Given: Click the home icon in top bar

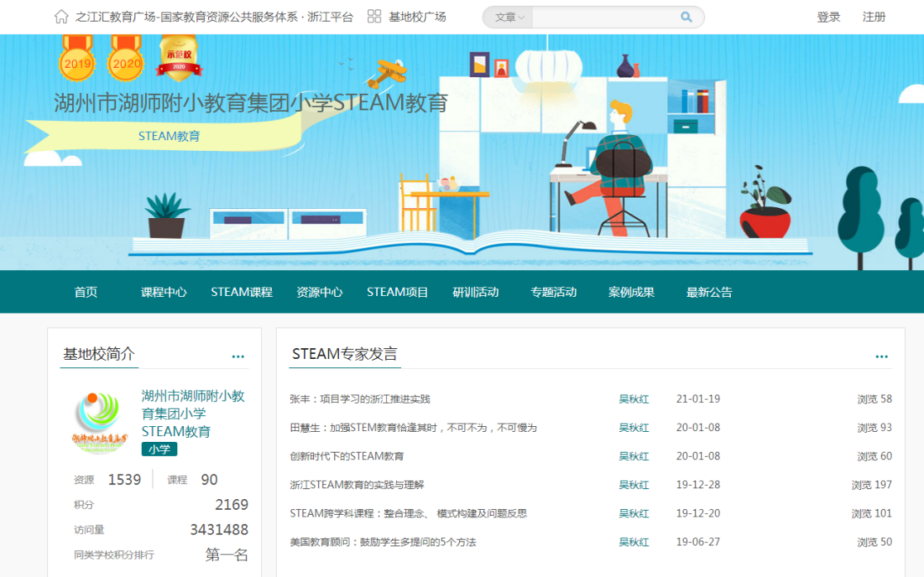Looking at the screenshot, I should pyautogui.click(x=61, y=17).
